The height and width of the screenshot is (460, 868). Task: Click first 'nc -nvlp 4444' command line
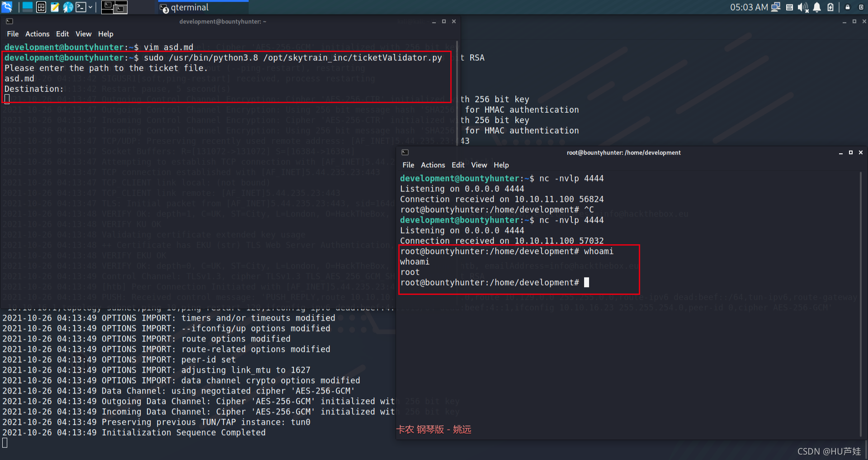click(502, 178)
